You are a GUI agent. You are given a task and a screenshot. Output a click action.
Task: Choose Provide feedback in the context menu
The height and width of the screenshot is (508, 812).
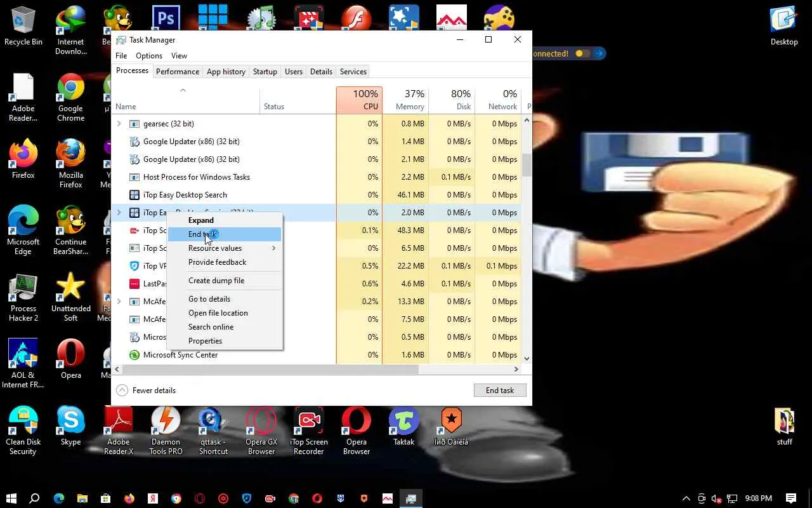pyautogui.click(x=225, y=262)
